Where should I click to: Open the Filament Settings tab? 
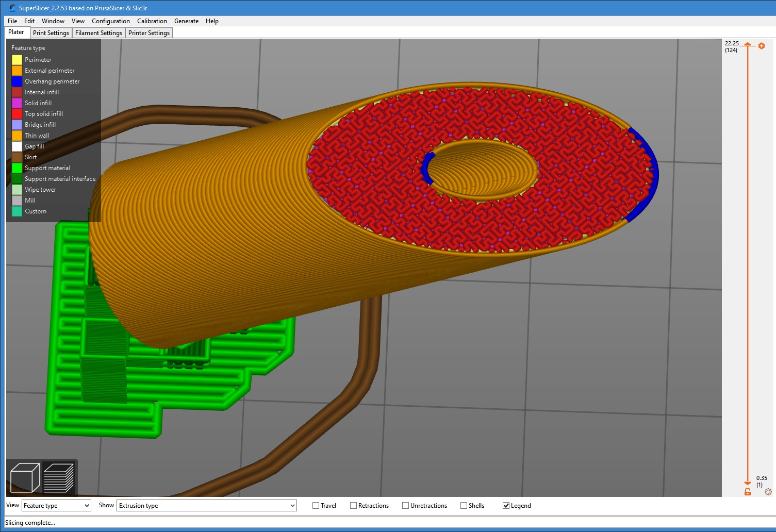(x=98, y=33)
